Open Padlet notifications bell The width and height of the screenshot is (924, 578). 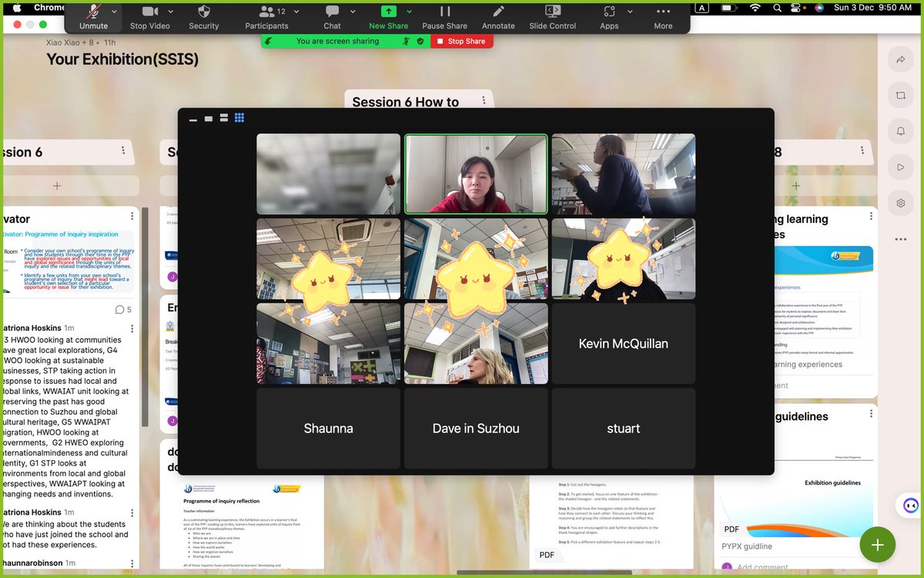(x=900, y=131)
